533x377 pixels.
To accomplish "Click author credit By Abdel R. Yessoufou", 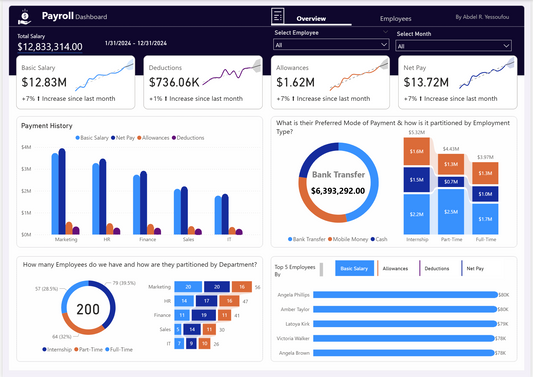I will [482, 17].
